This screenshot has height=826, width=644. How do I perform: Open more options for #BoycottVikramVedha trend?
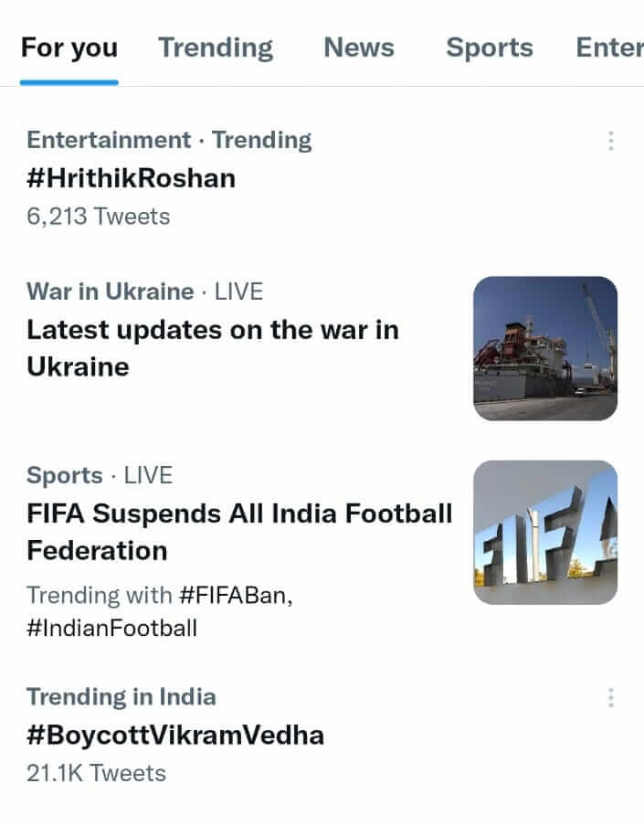pyautogui.click(x=610, y=698)
